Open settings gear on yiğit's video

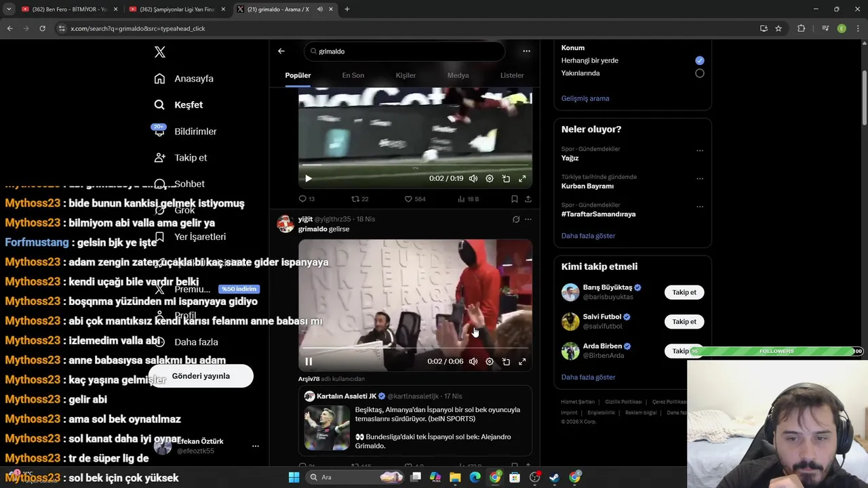pyautogui.click(x=490, y=362)
